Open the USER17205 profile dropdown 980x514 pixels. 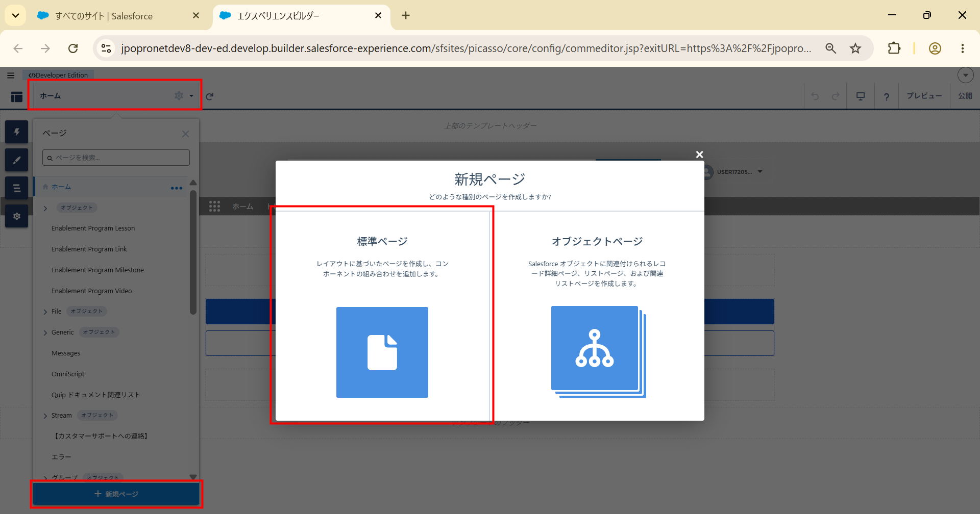(760, 172)
